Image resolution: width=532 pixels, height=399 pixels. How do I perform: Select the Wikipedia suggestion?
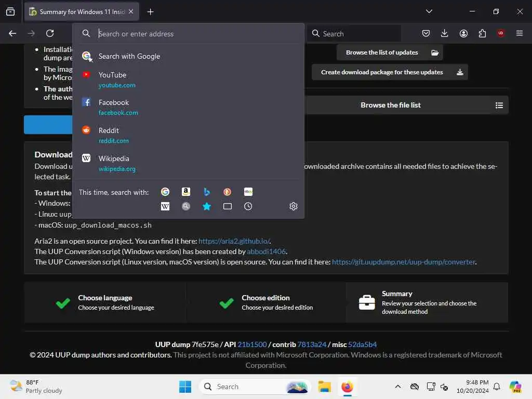point(188,164)
